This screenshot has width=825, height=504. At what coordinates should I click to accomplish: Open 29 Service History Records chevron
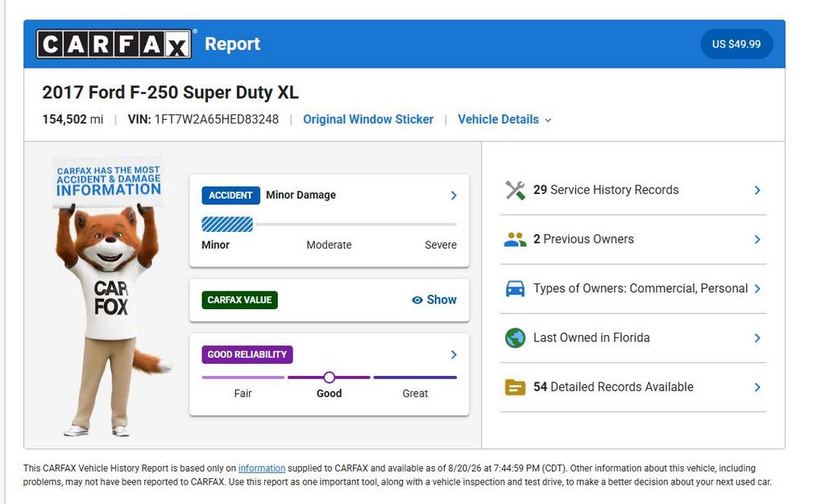(x=757, y=190)
